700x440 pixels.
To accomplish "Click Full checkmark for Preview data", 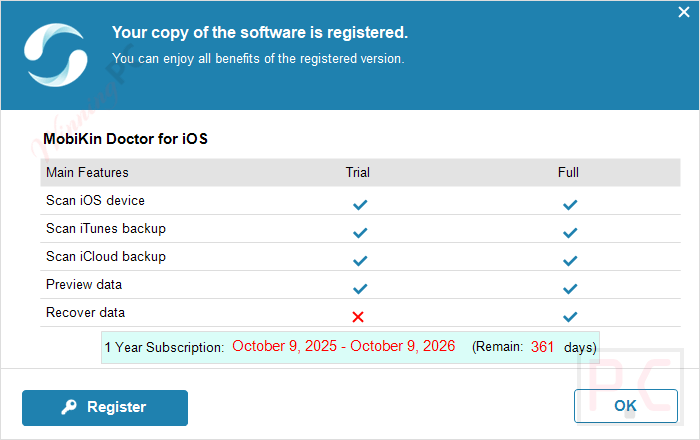I will point(570,289).
